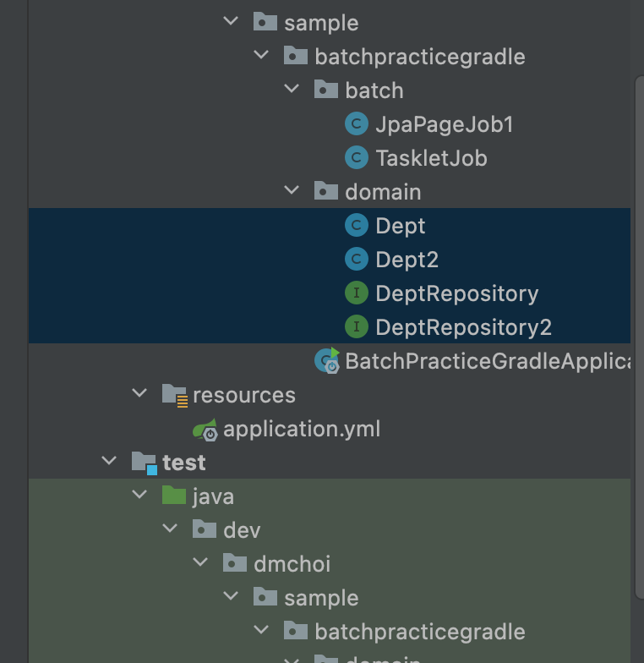Viewport: 644px width, 663px height.
Task: Click the resources folder icon
Action: (x=175, y=395)
